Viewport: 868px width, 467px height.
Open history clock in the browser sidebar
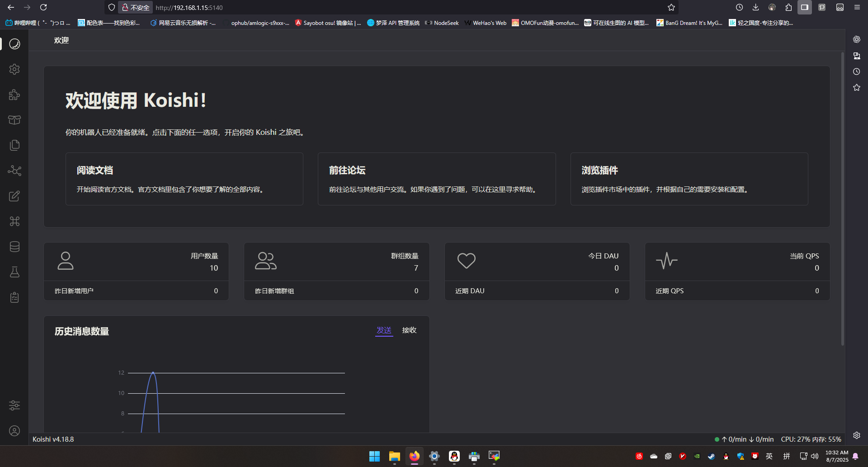pos(857,71)
